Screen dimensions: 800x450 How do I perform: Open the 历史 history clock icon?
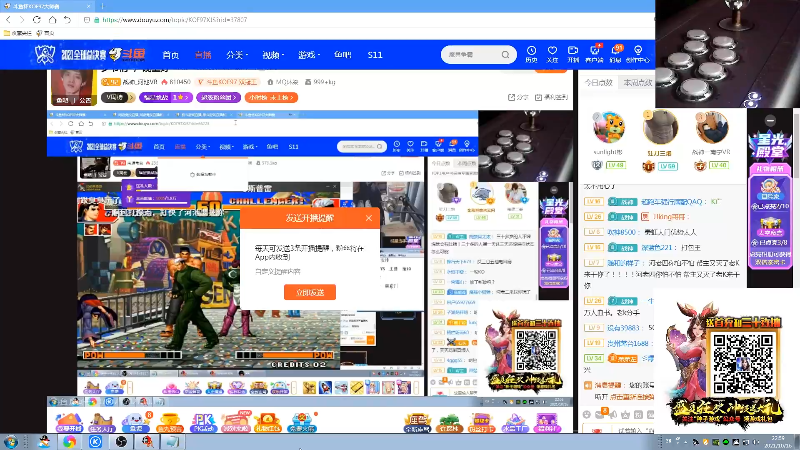(531, 54)
